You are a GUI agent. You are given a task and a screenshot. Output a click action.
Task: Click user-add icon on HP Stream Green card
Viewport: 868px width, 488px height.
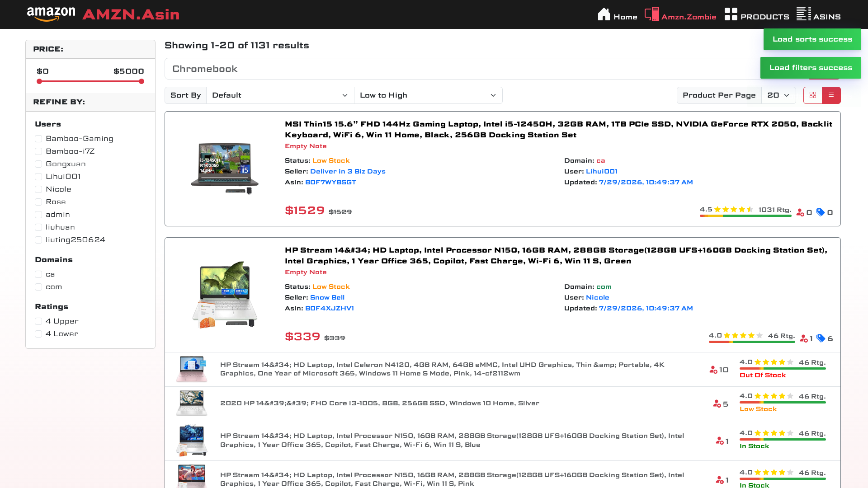(804, 338)
